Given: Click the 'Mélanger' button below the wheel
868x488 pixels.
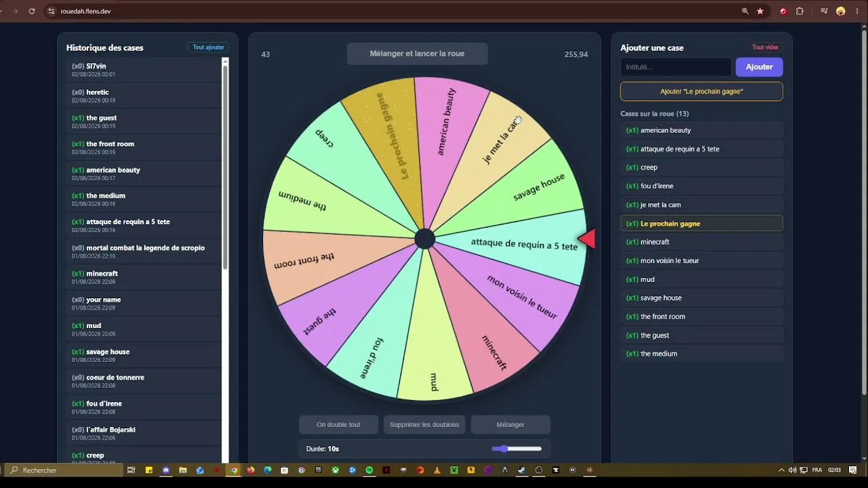Looking at the screenshot, I should (511, 424).
